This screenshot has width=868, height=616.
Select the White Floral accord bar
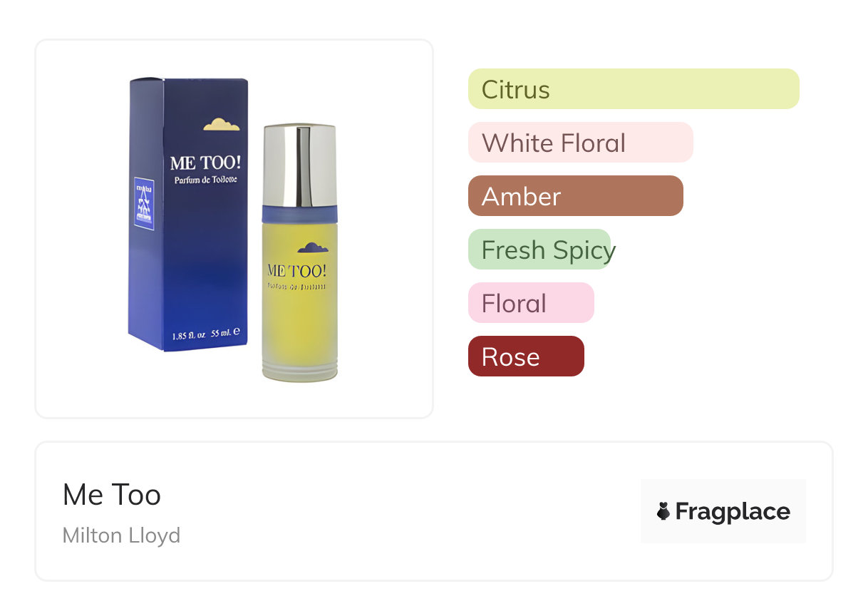pos(581,143)
